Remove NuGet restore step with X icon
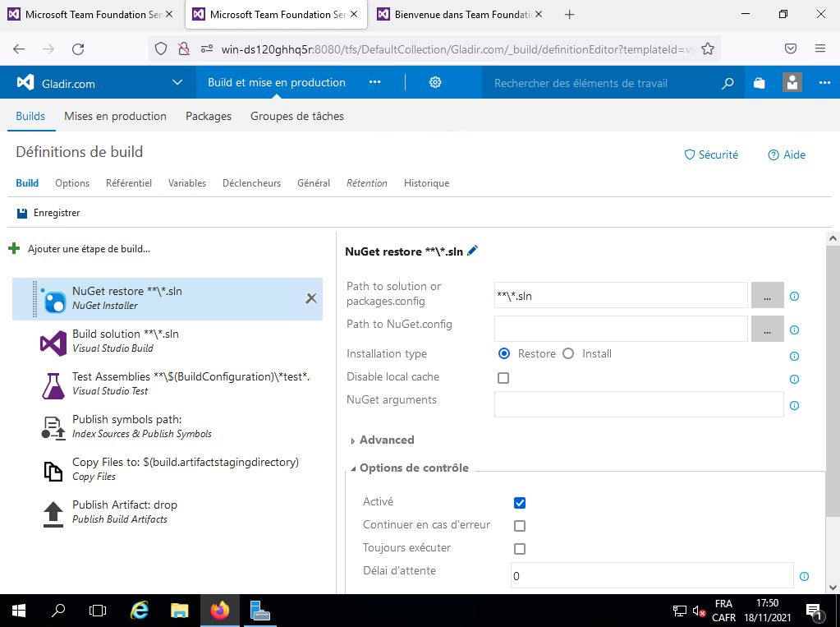The width and height of the screenshot is (840, 627). 311,298
